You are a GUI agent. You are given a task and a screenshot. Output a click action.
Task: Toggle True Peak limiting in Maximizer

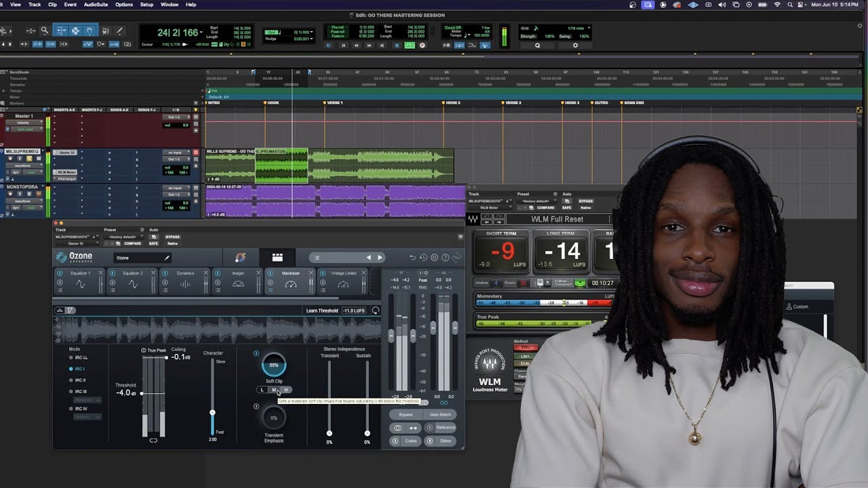tap(144, 350)
